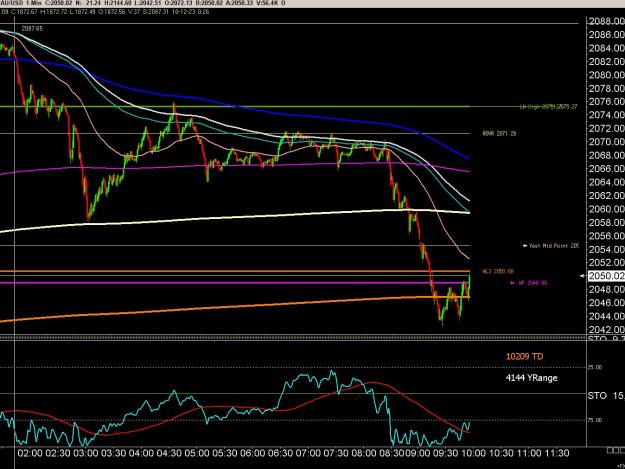The width and height of the screenshot is (625, 469).
Task: Select the 03:00 time axis label
Action: pyautogui.click(x=85, y=453)
